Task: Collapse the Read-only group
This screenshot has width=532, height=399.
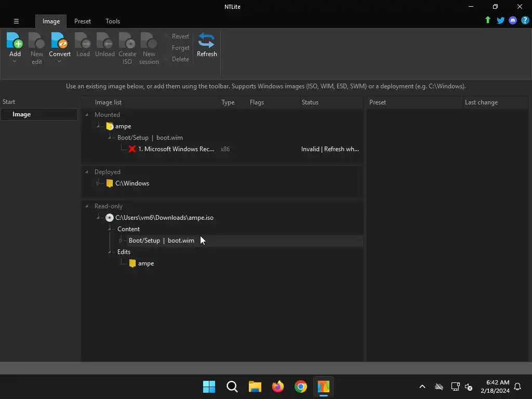Action: tap(87, 206)
